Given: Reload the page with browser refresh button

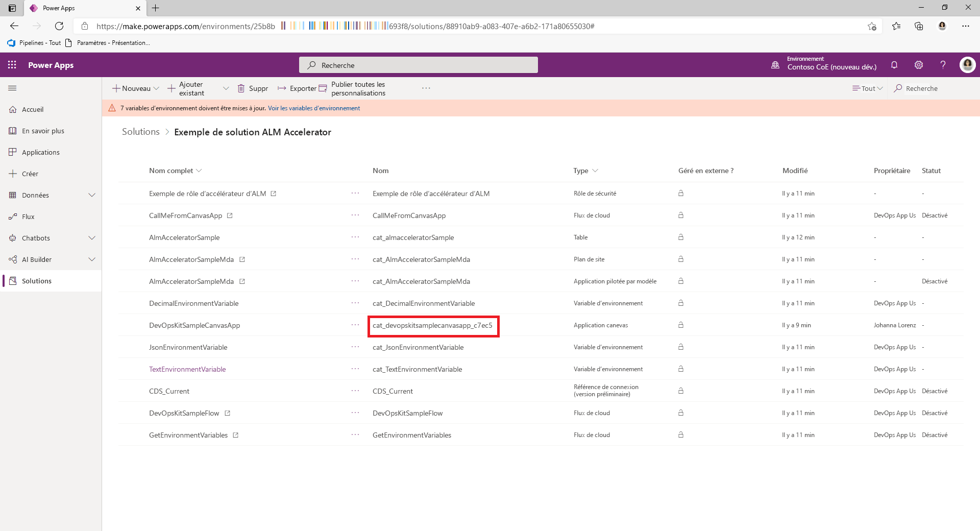Looking at the screenshot, I should (59, 26).
